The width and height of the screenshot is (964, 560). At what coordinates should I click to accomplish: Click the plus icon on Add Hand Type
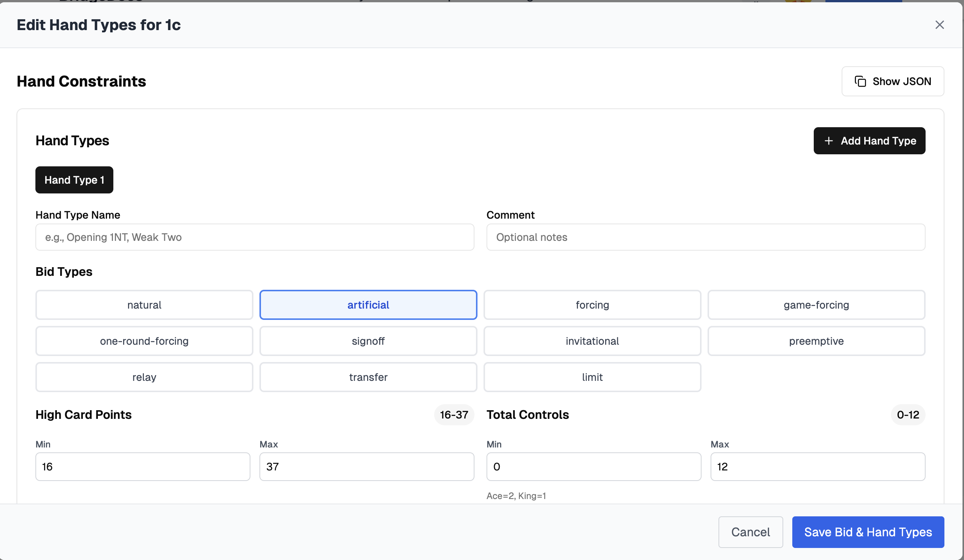(828, 141)
